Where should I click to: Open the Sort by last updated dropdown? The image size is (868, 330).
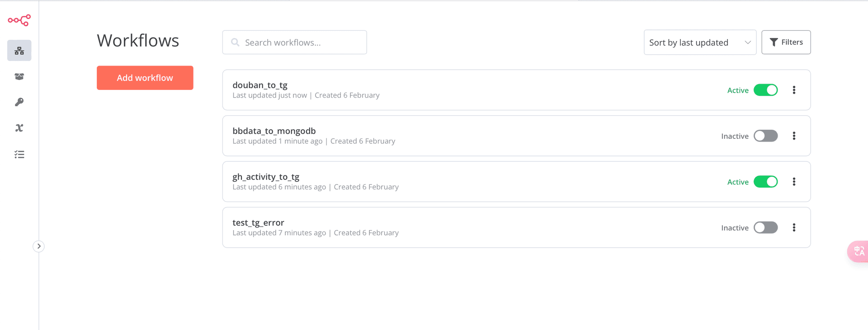point(700,42)
